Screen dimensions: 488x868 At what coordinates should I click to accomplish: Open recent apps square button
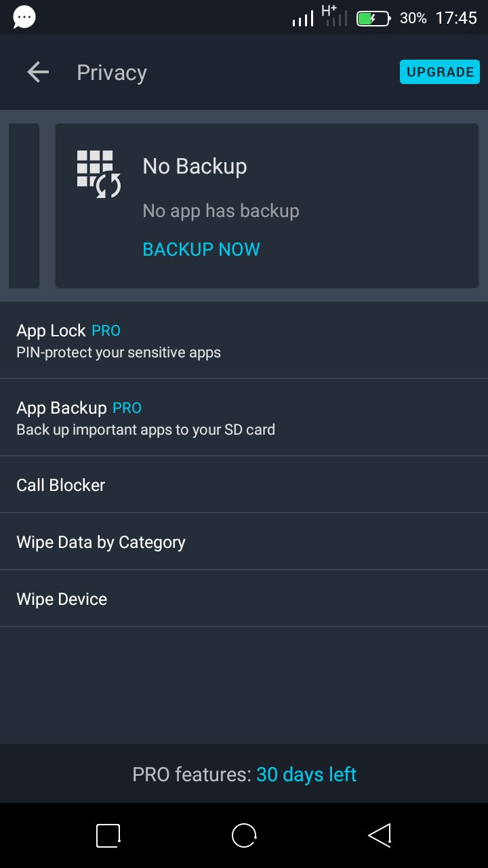108,835
